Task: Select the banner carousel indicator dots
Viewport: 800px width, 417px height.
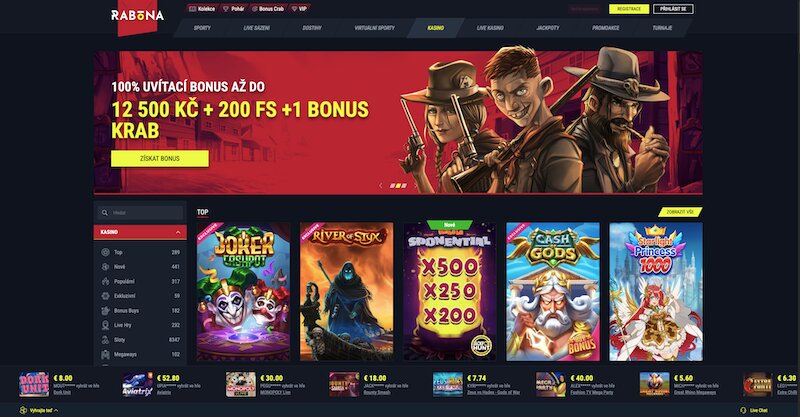Action: coord(398,186)
